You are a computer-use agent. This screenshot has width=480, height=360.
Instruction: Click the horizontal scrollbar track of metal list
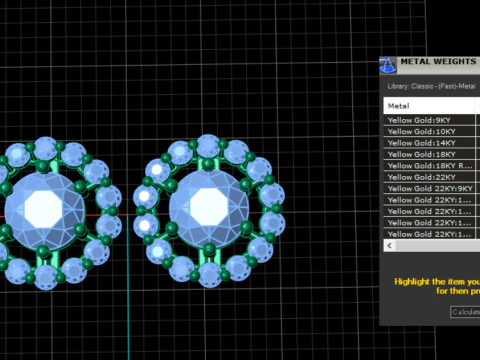[x=438, y=246]
